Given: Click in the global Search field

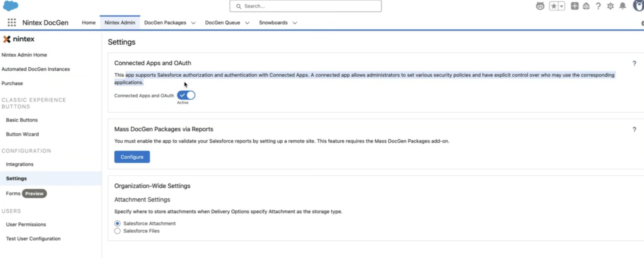Looking at the screenshot, I should coord(305,6).
